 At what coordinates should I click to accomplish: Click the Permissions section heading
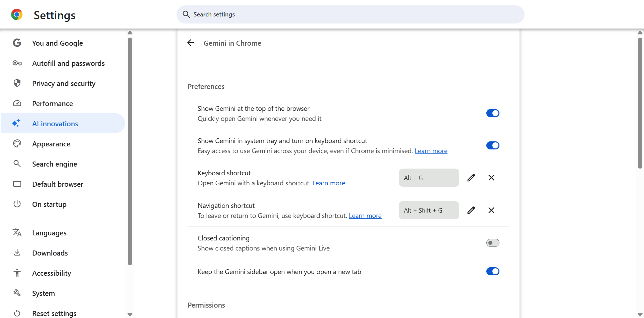pyautogui.click(x=206, y=305)
